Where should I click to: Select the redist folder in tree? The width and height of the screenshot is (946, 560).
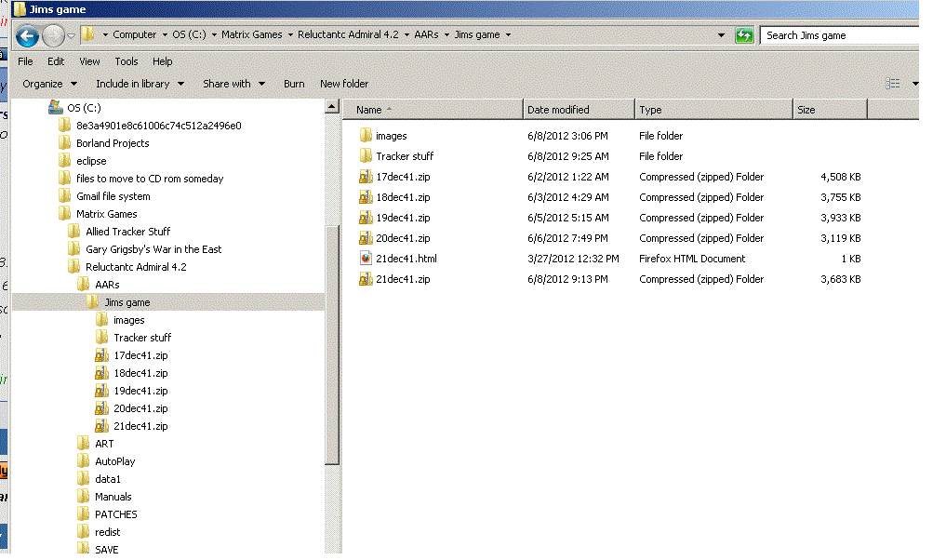coord(107,532)
